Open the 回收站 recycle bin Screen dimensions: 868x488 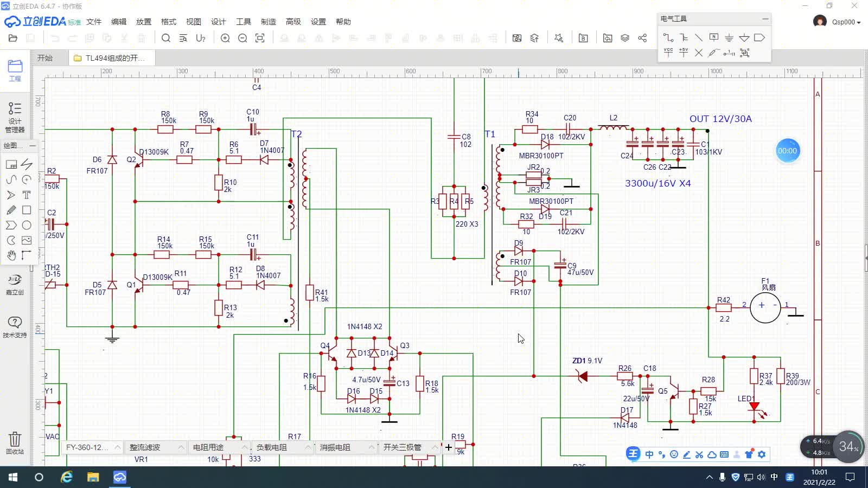point(15,442)
